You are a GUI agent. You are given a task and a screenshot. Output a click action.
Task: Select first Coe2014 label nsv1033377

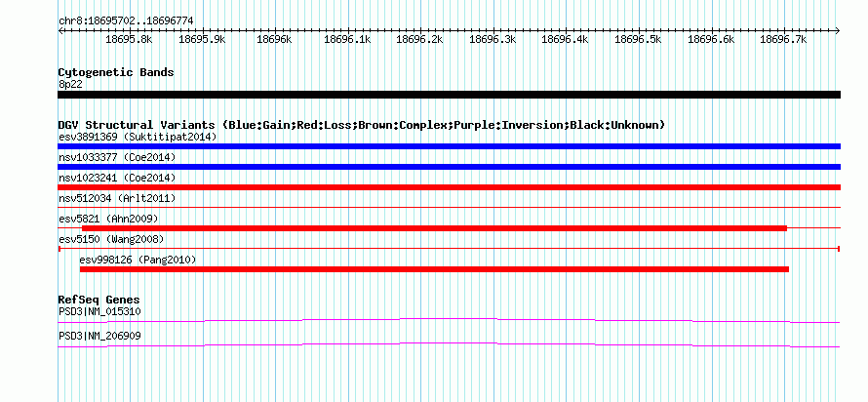117,157
